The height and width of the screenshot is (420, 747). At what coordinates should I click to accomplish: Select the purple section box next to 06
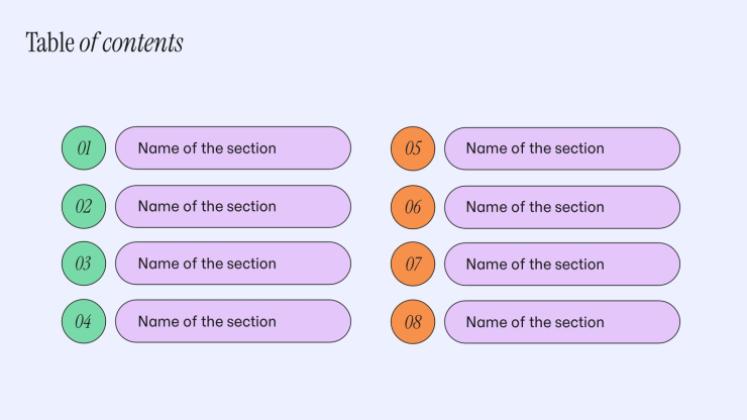click(x=562, y=207)
